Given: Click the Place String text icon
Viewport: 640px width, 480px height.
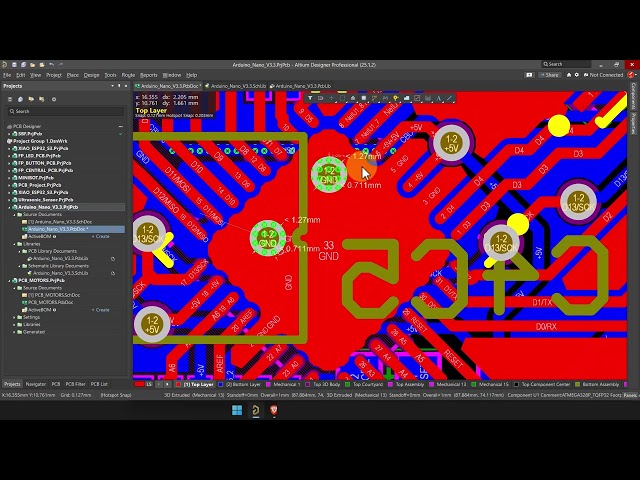Looking at the screenshot, I should point(439,98).
